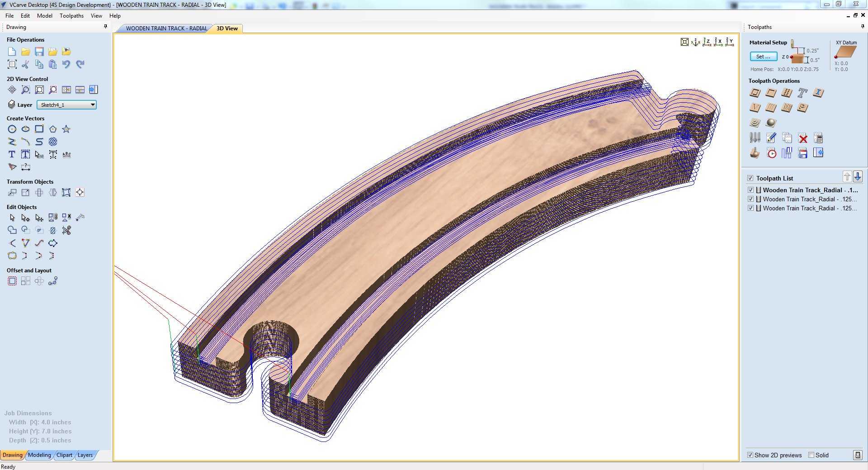Open the Preview Toolpaths icon
The image size is (868, 470).
coord(755,153)
